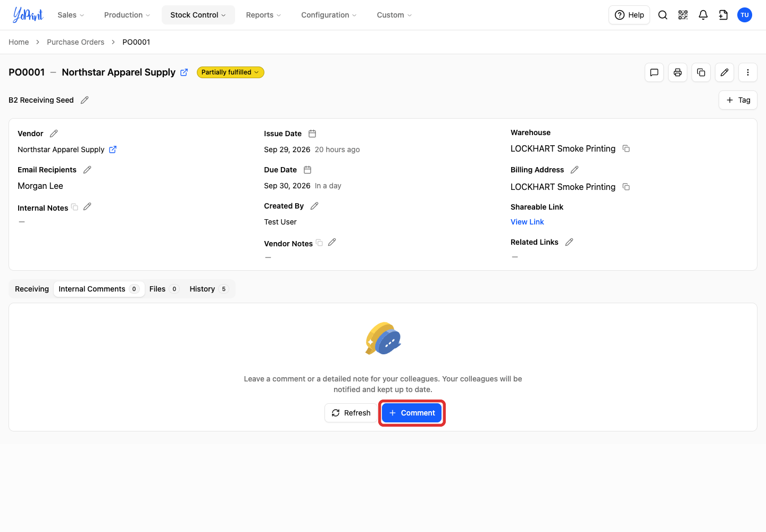This screenshot has width=766, height=532.
Task: Switch to the Receiving tab
Action: (x=32, y=289)
